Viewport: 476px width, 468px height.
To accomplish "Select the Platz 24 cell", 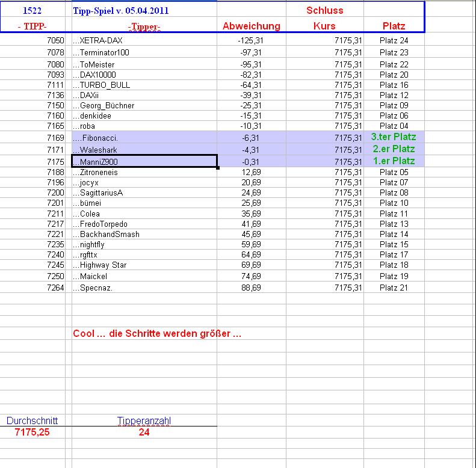I will pyautogui.click(x=394, y=40).
